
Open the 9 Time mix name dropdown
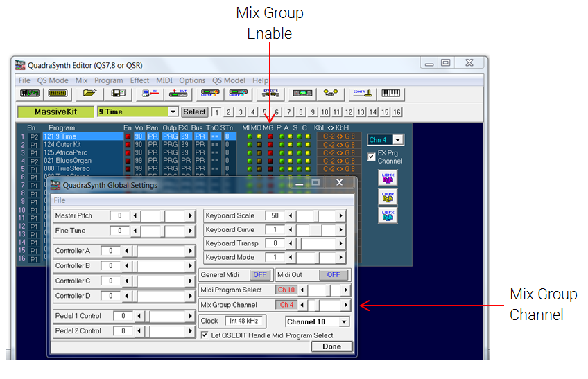click(173, 112)
